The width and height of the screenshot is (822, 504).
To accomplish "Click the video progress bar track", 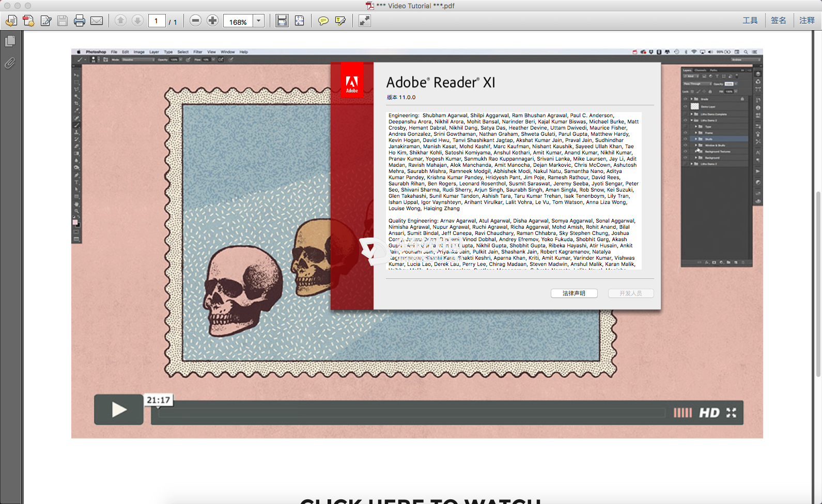I will [x=411, y=413].
